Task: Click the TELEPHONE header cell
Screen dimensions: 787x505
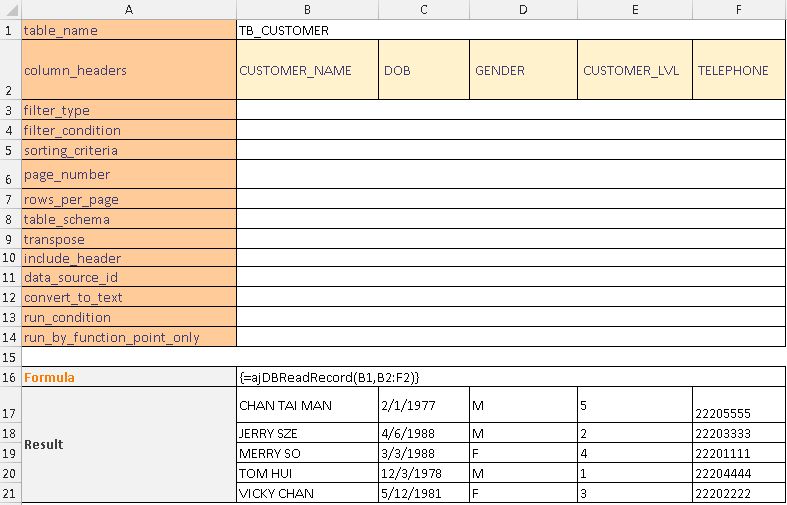Action: point(738,70)
